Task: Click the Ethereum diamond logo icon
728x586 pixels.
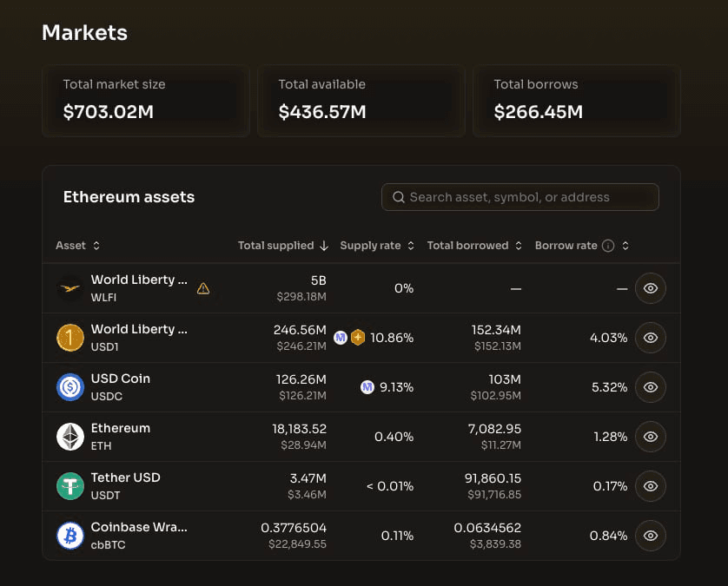Action: 70,437
